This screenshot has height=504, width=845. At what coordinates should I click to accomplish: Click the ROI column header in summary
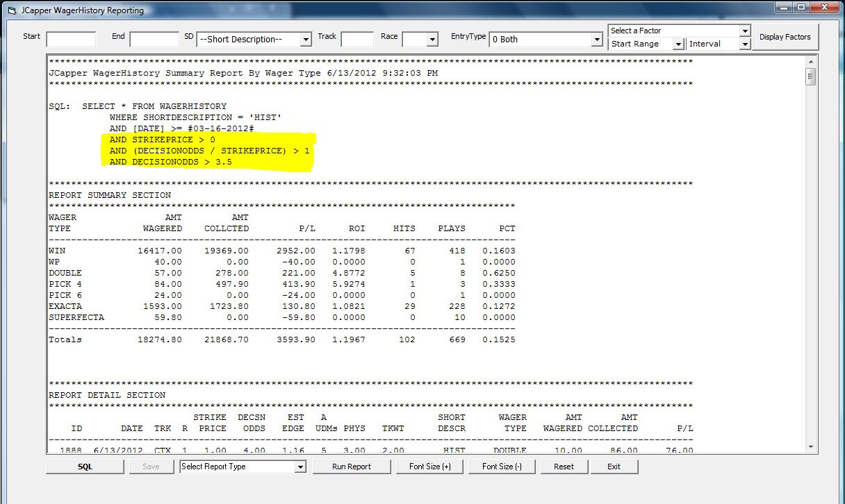point(357,228)
